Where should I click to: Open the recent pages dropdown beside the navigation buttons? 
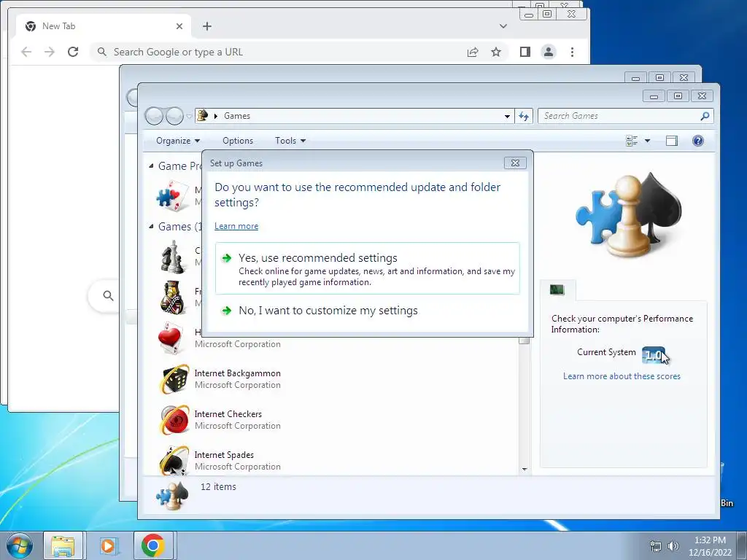[189, 116]
